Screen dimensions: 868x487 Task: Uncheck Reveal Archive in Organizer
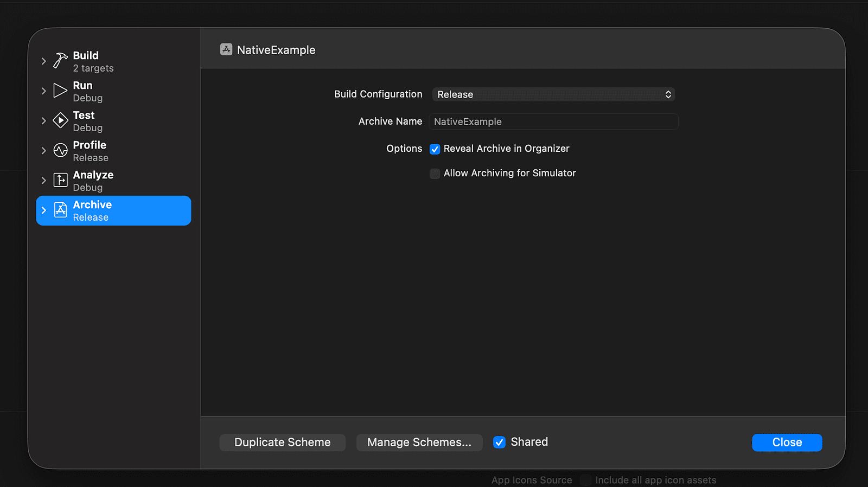pyautogui.click(x=435, y=149)
